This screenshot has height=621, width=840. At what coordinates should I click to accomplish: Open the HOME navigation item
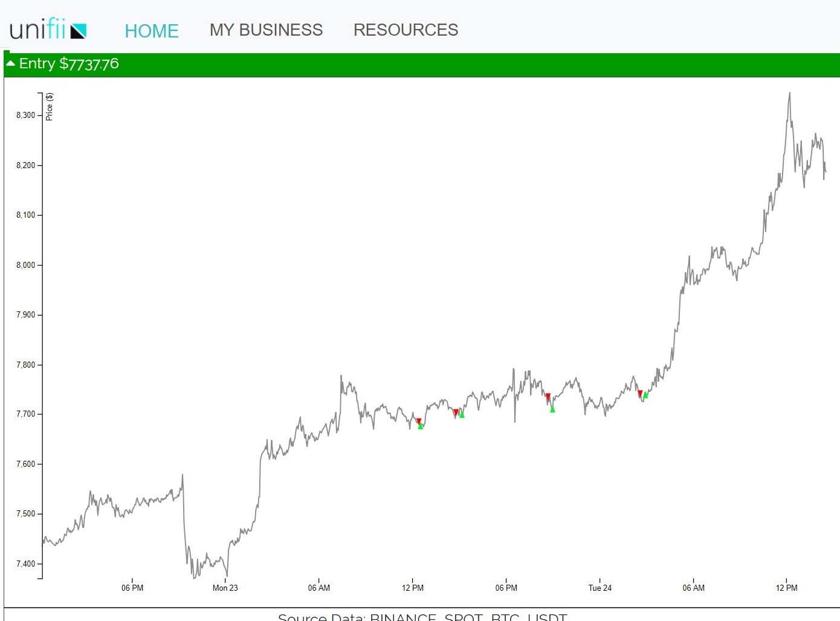click(151, 30)
